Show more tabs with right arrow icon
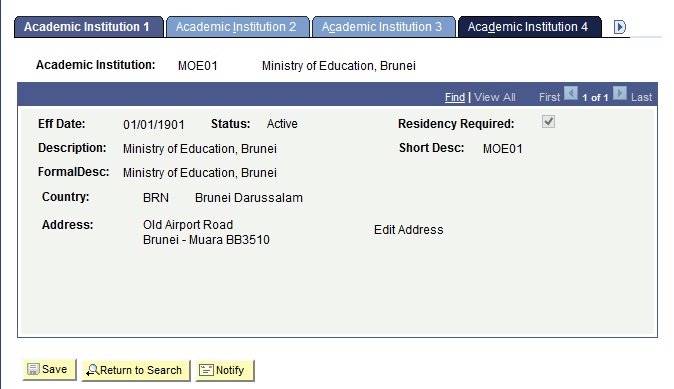 [x=619, y=27]
